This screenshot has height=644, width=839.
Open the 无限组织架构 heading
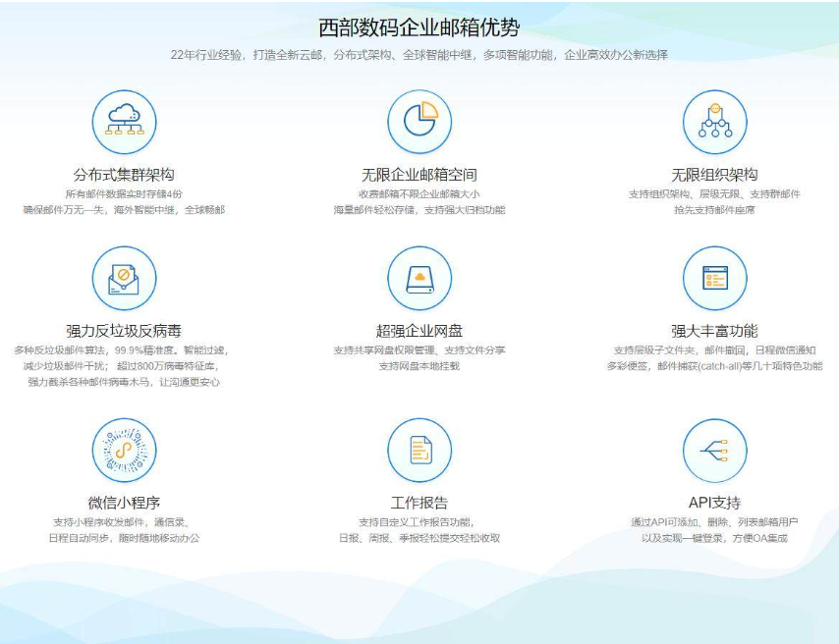point(714,175)
